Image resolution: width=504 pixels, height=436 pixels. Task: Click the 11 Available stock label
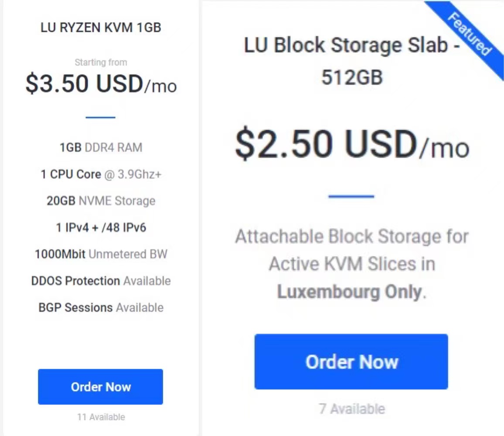101,417
